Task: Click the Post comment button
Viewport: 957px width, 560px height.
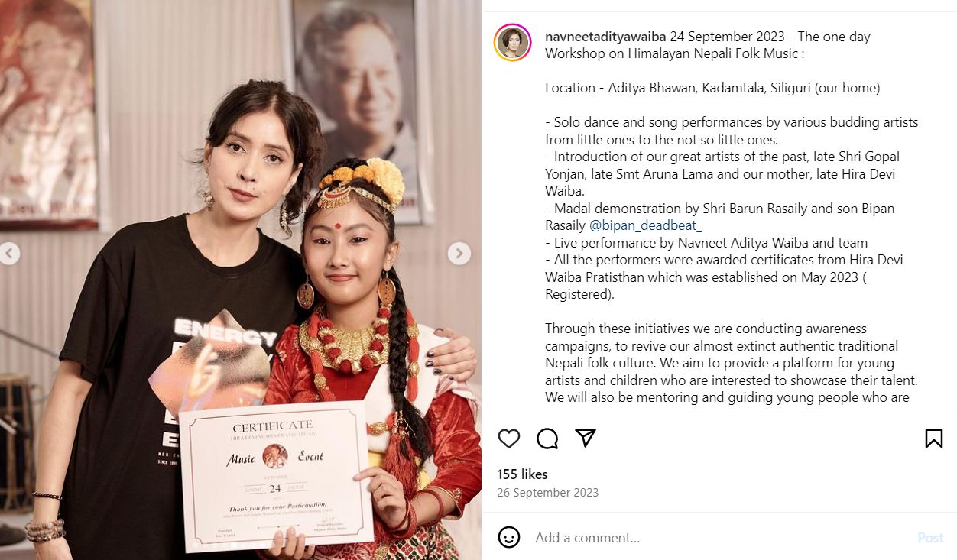Action: (930, 538)
